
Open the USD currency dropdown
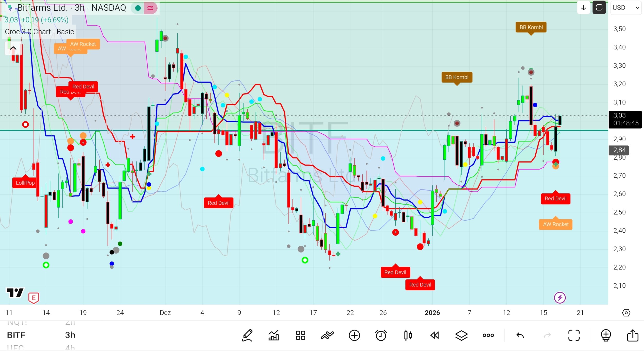[x=626, y=8]
